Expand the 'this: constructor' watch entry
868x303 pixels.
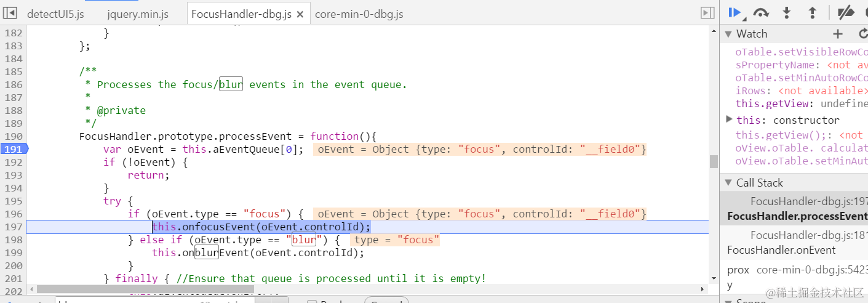[x=730, y=119]
